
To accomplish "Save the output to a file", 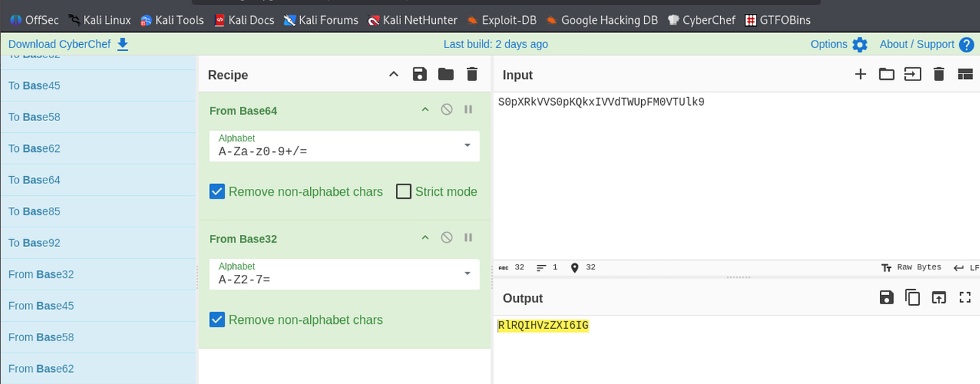I will click(x=886, y=297).
